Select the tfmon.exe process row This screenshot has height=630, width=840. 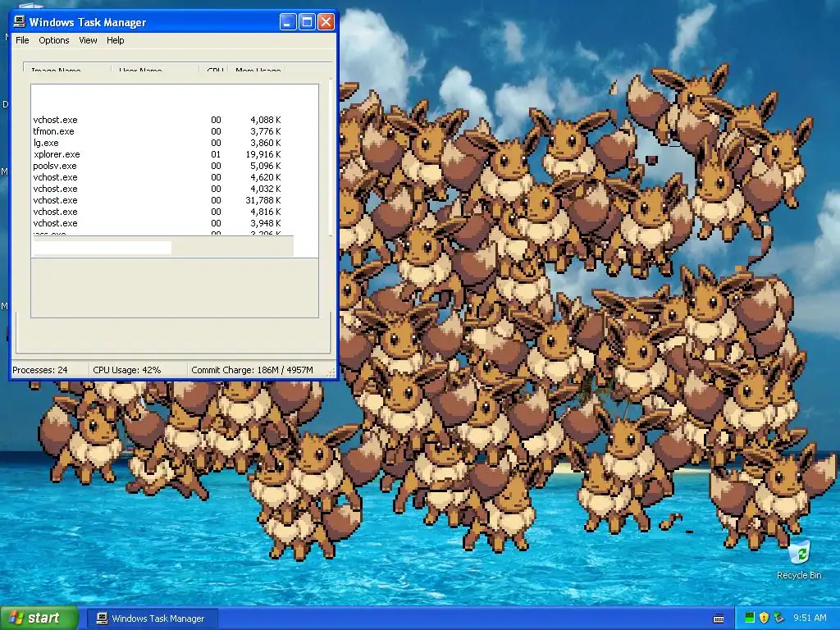(157, 131)
